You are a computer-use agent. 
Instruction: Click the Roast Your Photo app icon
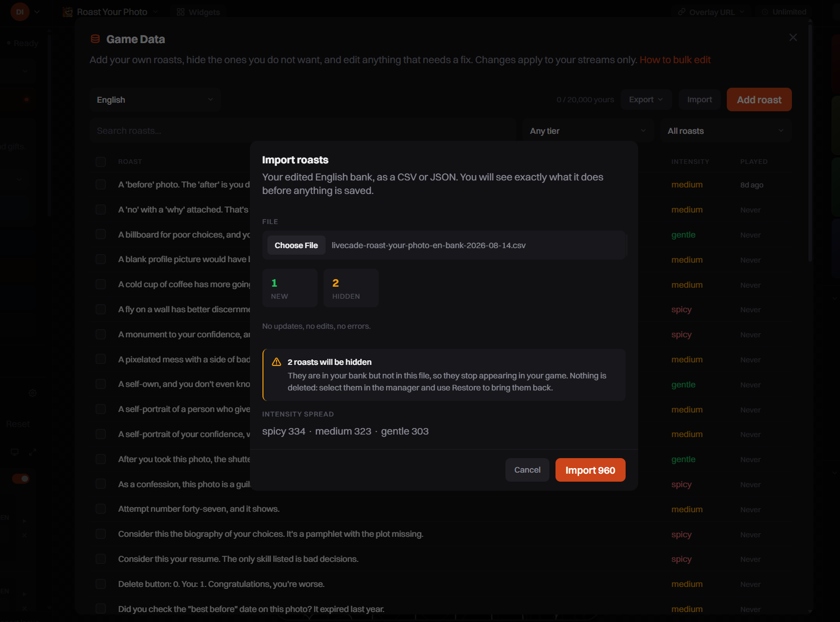(x=68, y=12)
